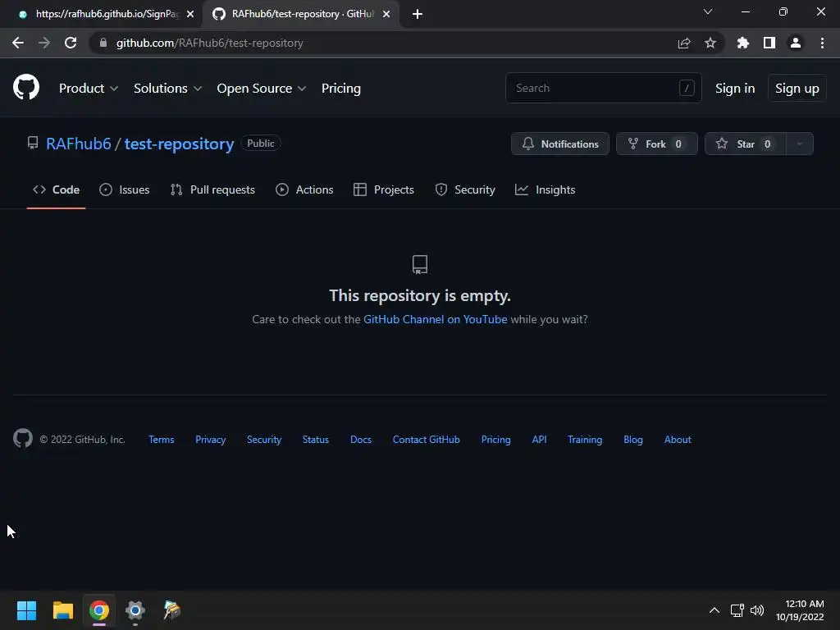Star the repository
Screen dimensions: 840x630
point(746,144)
